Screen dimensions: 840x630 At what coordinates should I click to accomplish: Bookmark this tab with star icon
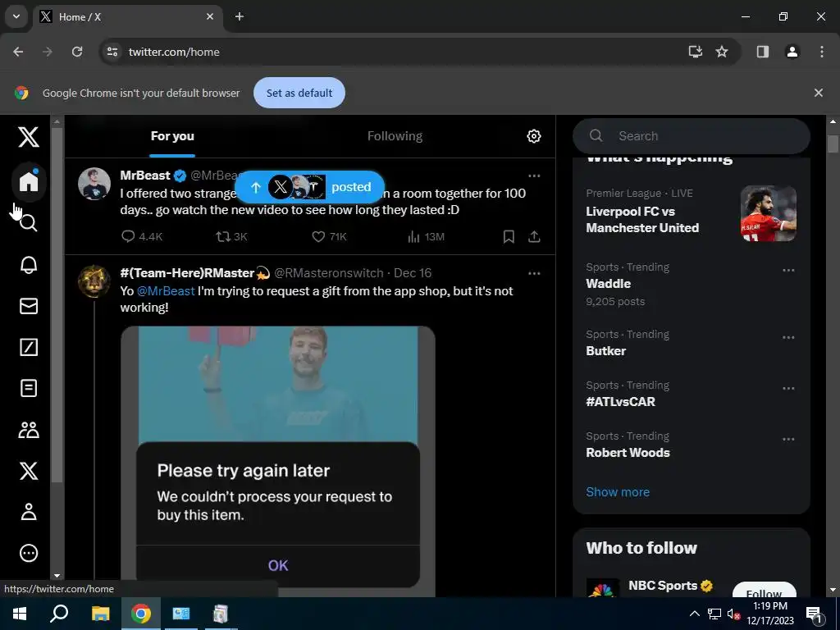pyautogui.click(x=722, y=52)
